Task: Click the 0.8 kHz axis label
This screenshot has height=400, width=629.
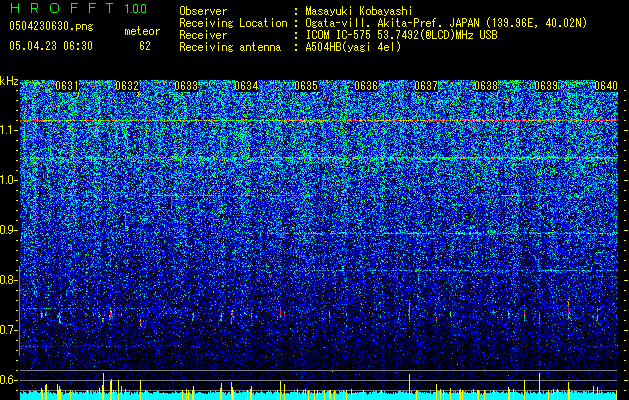Action: (8, 280)
